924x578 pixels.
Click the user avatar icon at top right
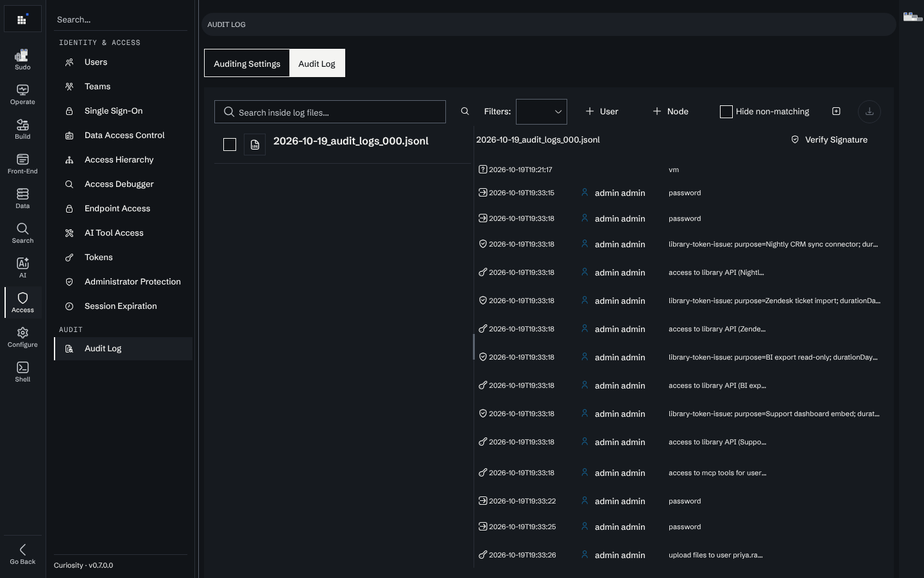coord(912,17)
